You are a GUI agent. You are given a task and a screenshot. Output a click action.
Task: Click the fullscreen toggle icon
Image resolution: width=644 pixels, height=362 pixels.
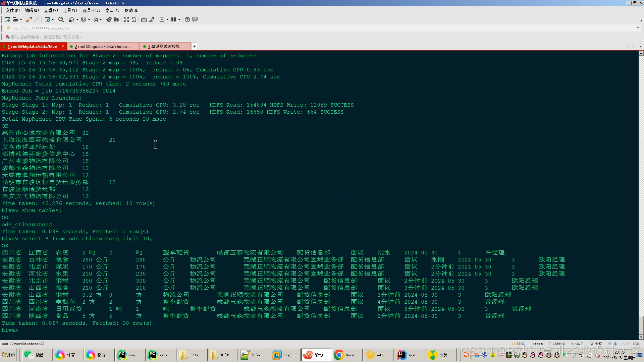point(126,19)
